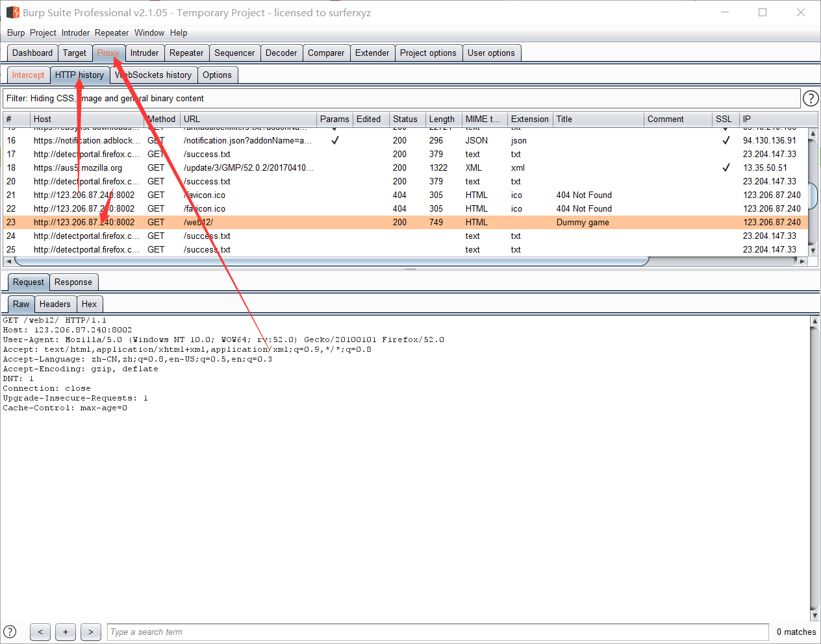Viewport: 821px width, 644px height.
Task: Open the Burp menu
Action: [16, 32]
